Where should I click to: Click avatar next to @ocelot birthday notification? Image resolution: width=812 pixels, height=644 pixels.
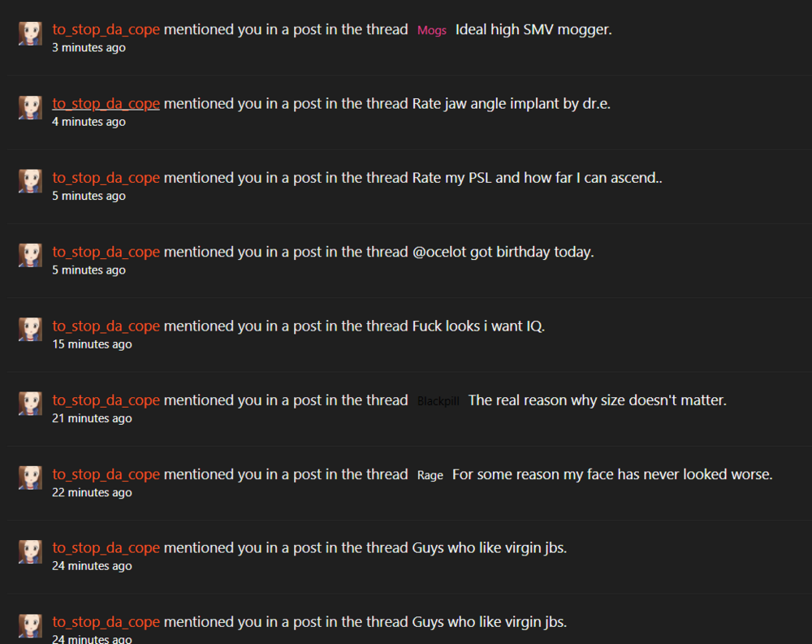point(30,256)
